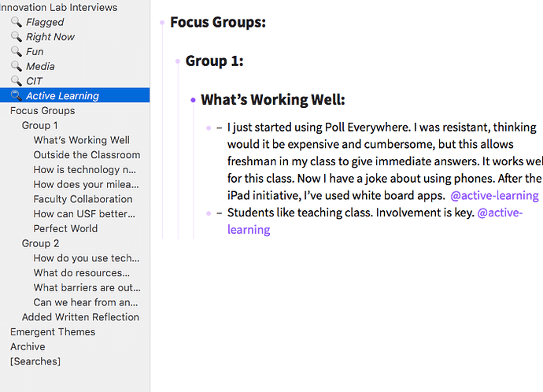The image size is (543, 392).
Task: Click the Active Learning search magnifier icon
Action: pyautogui.click(x=16, y=95)
